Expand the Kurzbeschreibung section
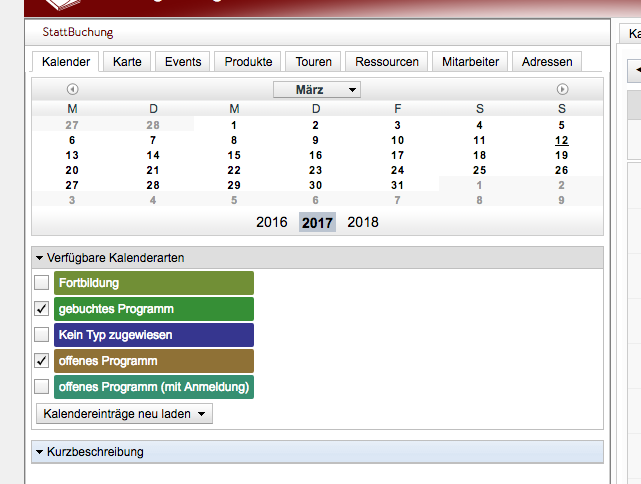Screen dimensions: 641x484 (x=40, y=452)
